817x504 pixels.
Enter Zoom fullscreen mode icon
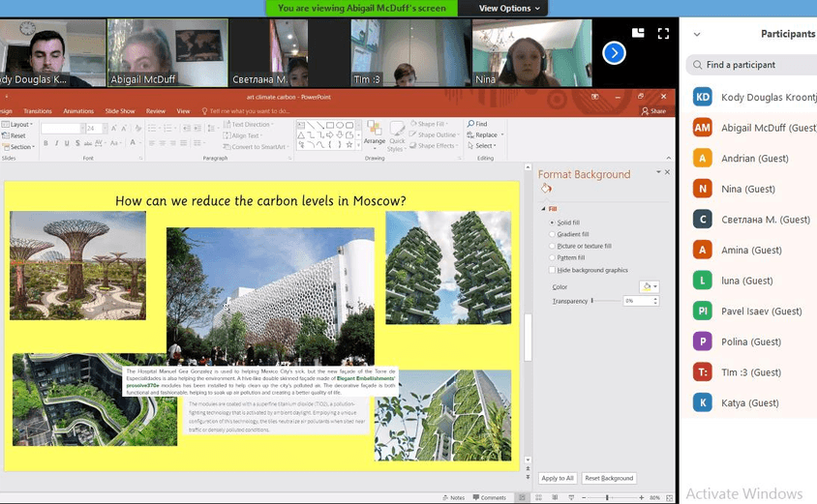click(663, 33)
